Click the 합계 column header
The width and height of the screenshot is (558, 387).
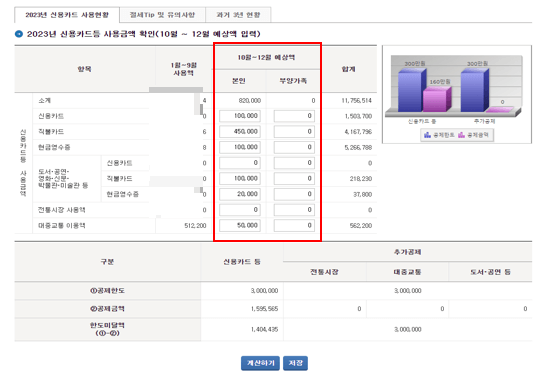click(x=348, y=69)
